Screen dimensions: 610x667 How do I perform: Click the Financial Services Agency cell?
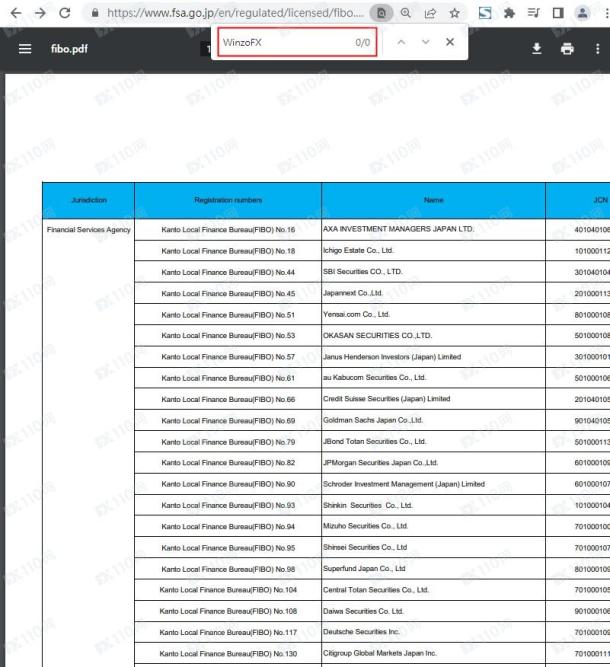coord(88,230)
